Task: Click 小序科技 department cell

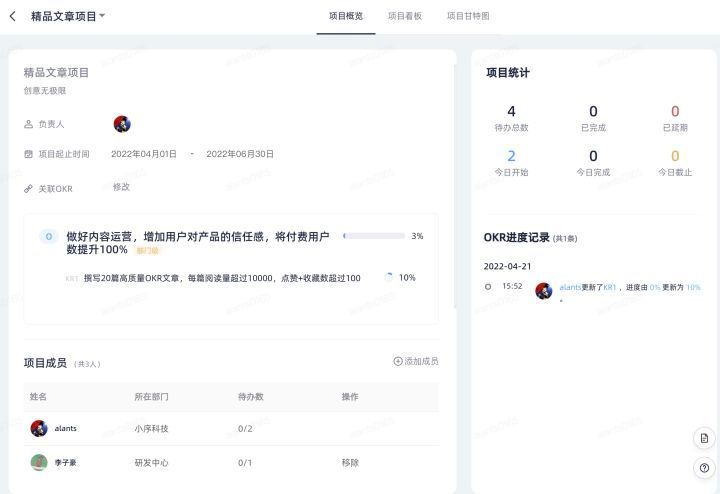Action: click(151, 428)
